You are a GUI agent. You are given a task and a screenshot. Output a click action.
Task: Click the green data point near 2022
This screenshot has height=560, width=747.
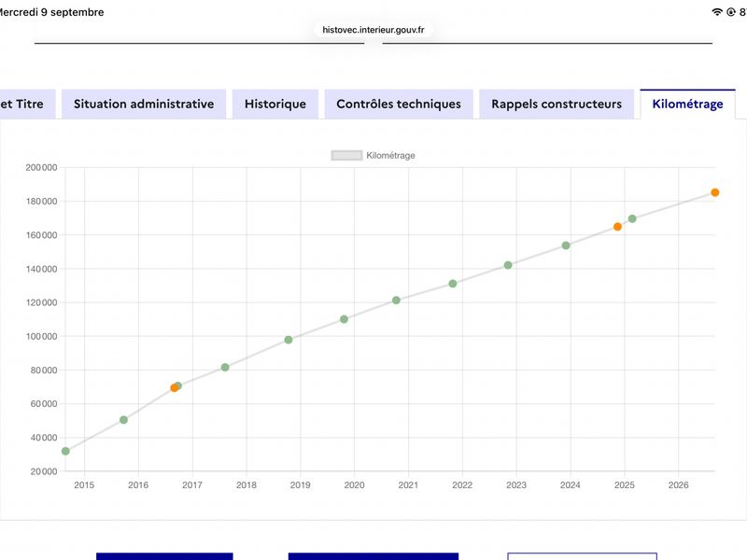pos(453,284)
